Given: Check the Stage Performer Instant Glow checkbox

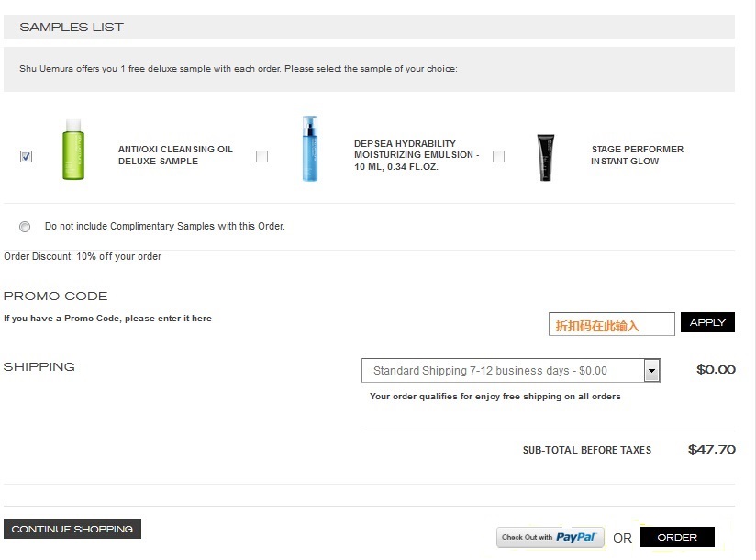Looking at the screenshot, I should tap(498, 156).
